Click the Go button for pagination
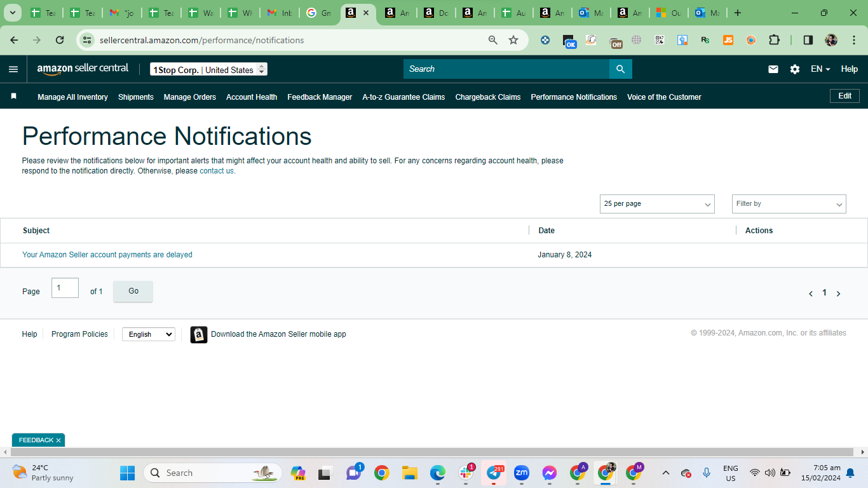The width and height of the screenshot is (868, 488). [133, 291]
